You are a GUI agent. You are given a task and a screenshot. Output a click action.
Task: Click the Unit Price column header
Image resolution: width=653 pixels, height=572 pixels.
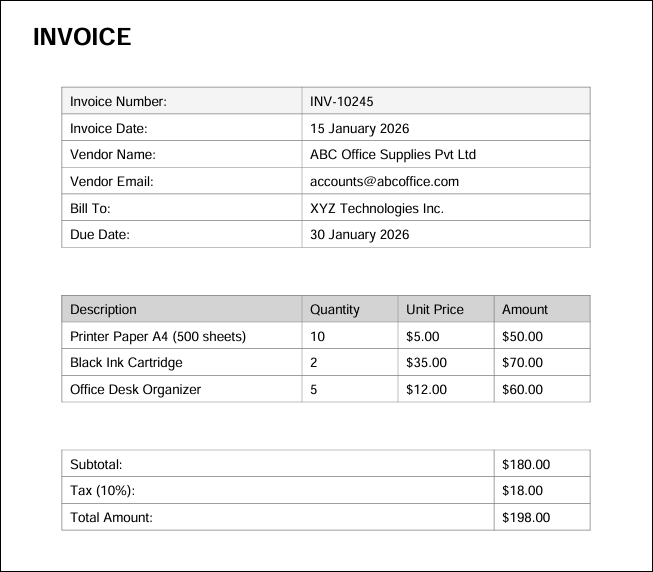click(x=435, y=309)
